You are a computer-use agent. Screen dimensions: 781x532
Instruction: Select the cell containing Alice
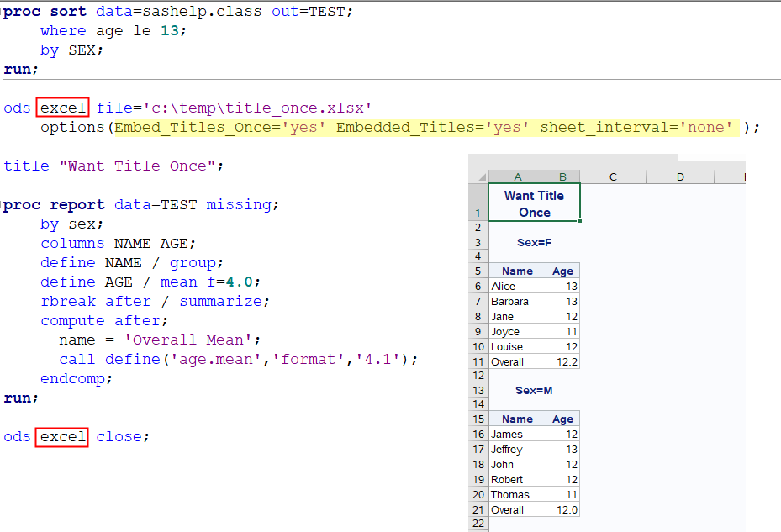click(x=517, y=287)
